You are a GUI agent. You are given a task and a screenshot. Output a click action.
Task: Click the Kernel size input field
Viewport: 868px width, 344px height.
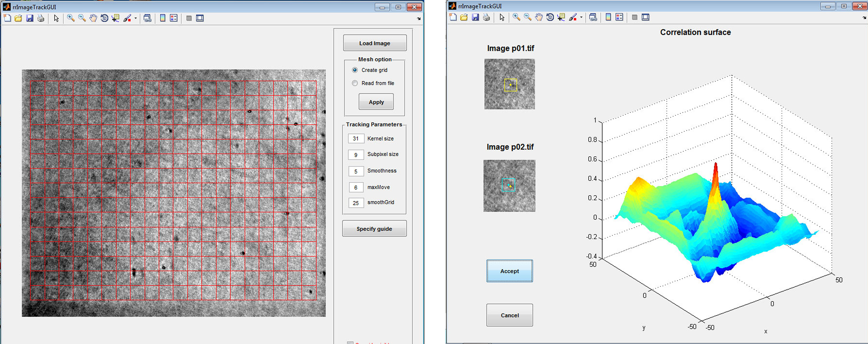click(356, 139)
